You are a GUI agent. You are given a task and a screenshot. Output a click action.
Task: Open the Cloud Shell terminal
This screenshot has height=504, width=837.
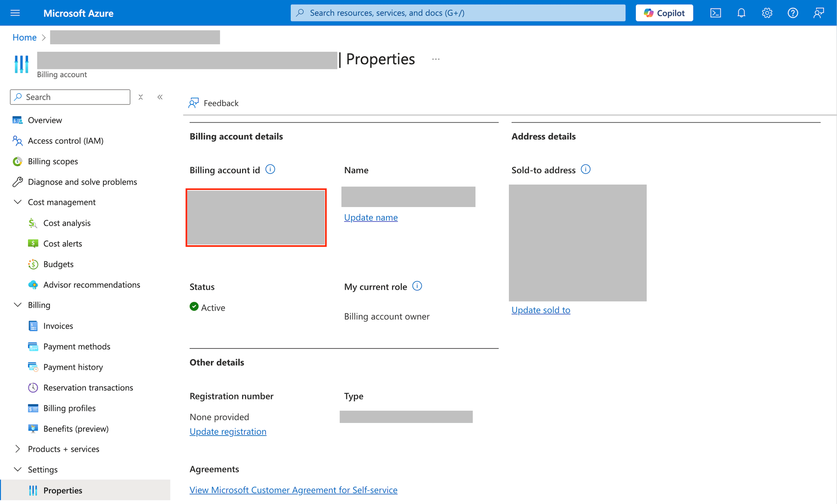(x=715, y=13)
